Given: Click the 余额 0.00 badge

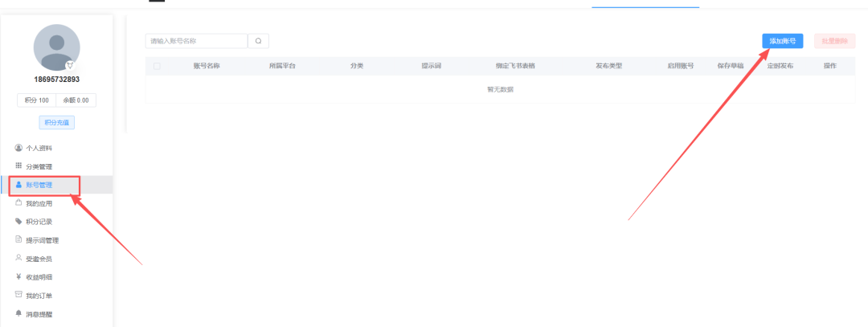Looking at the screenshot, I should pos(76,100).
